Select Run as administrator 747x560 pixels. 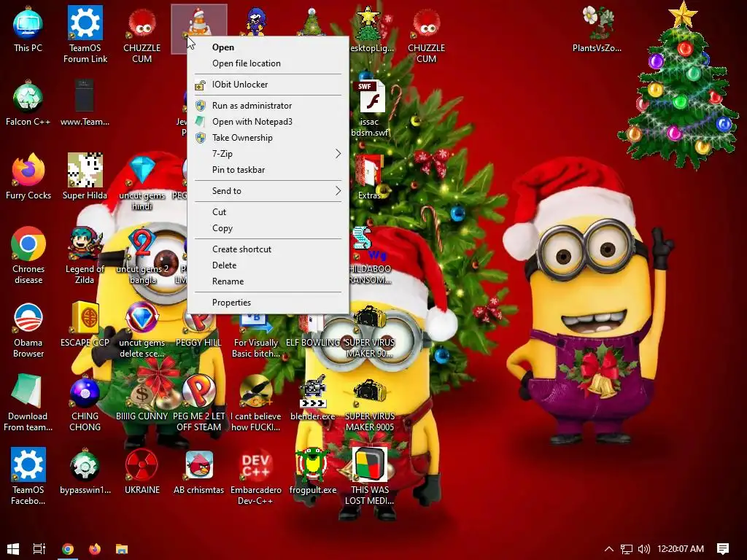[268, 106]
